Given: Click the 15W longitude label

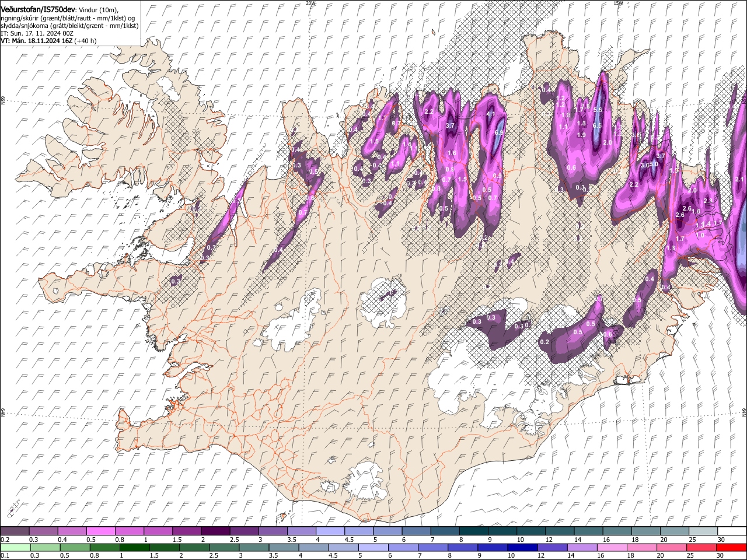Looking at the screenshot, I should pyautogui.click(x=618, y=3).
